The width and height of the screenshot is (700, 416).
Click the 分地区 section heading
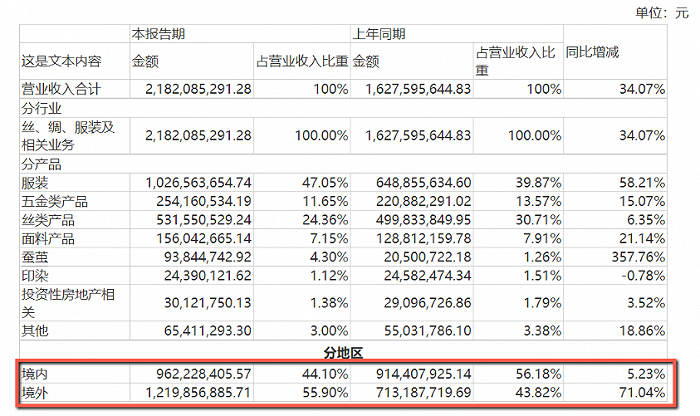click(x=343, y=353)
